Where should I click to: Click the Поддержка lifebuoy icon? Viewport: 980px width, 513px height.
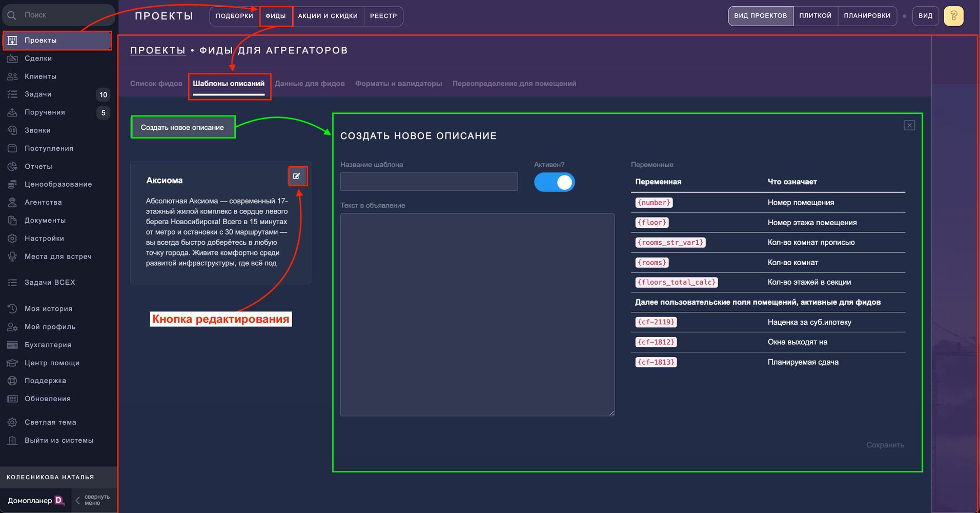[12, 381]
